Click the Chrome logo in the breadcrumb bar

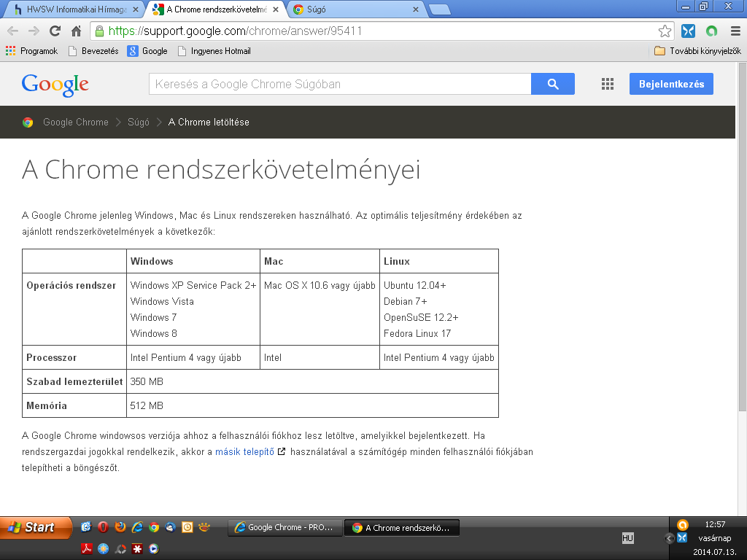(28, 122)
